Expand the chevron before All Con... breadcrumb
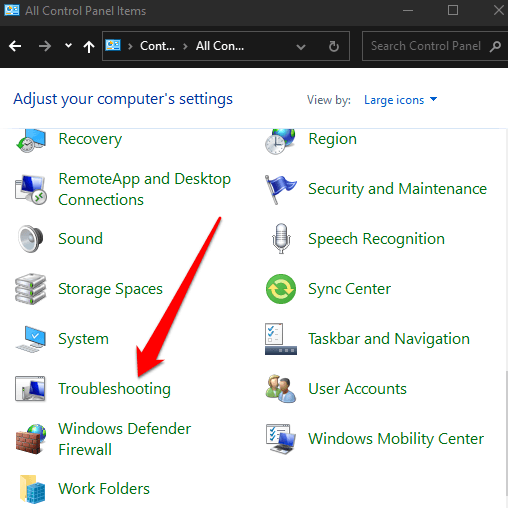This screenshot has width=508, height=508. coord(185,46)
